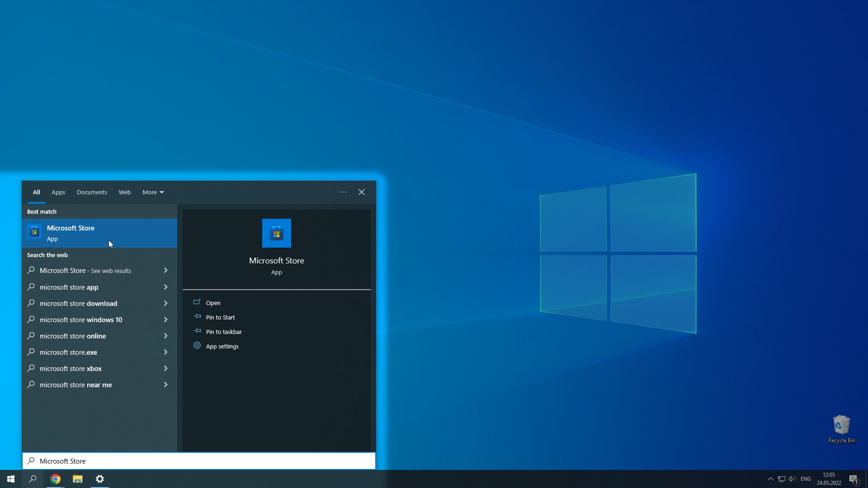Select 'microsoft store online' suggestion
The width and height of the screenshot is (868, 488).
point(99,336)
